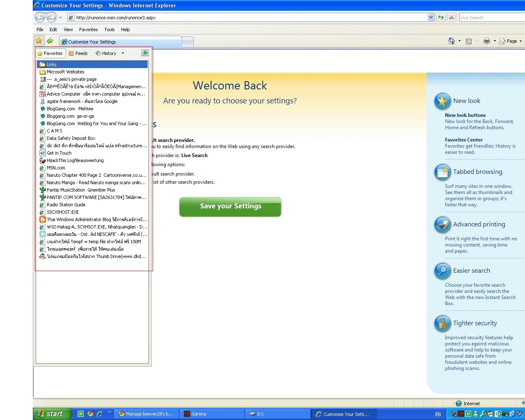
Task: Click the Refresh button
Action: 441,17
